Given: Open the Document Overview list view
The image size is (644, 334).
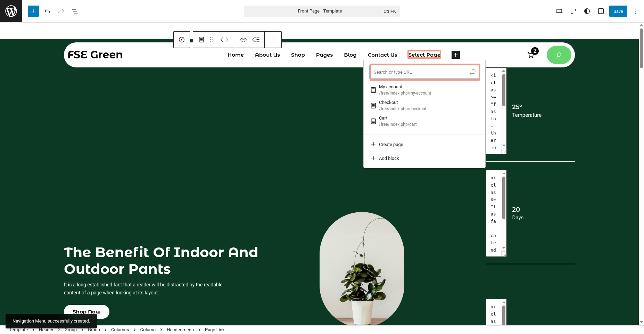Looking at the screenshot, I should point(75,11).
